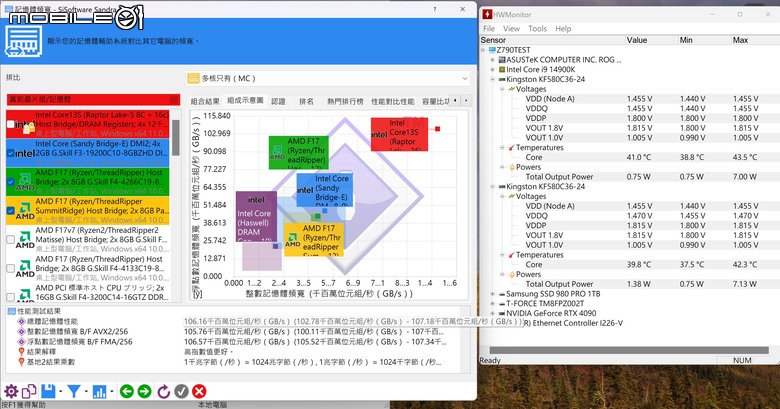The image size is (780, 409).
Task: Open the View menu in HWMonitor
Action: [x=511, y=29]
